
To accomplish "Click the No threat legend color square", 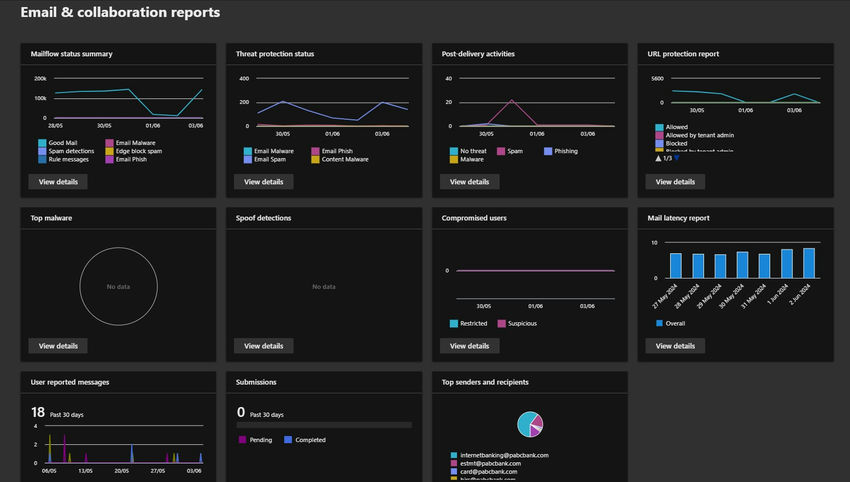I will pyautogui.click(x=453, y=151).
